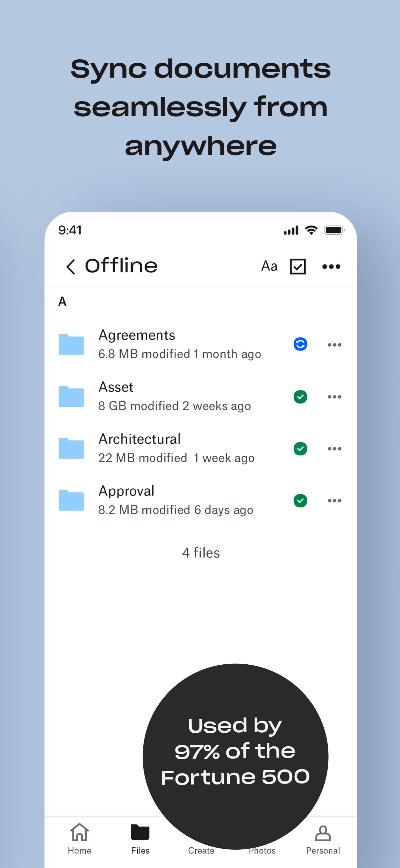This screenshot has height=868, width=400.
Task: Open the Architectural folder icon
Action: [71, 448]
